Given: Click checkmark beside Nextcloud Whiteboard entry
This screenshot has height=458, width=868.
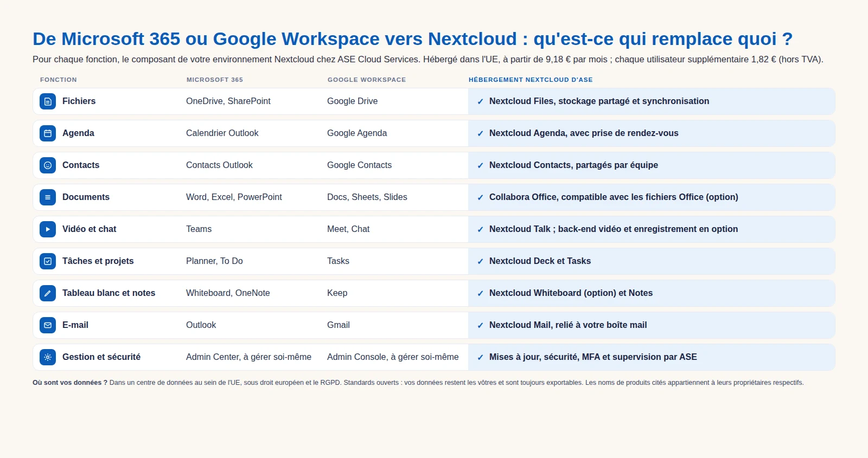Looking at the screenshot, I should pos(480,293).
